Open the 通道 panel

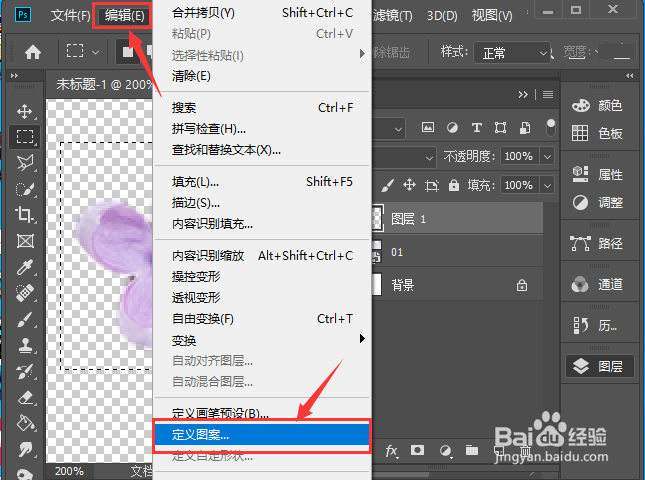point(597,284)
